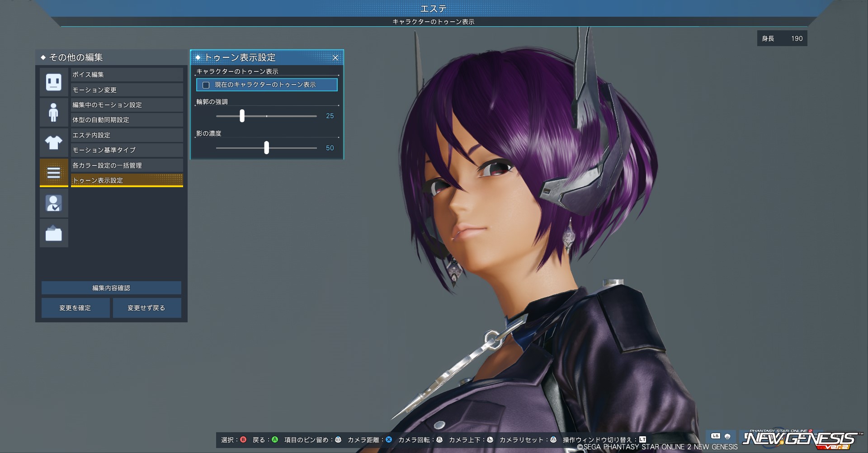Image resolution: width=868 pixels, height=453 pixels.
Task: Click the stick icon next to カメラ上下
Action: pyautogui.click(x=490, y=439)
